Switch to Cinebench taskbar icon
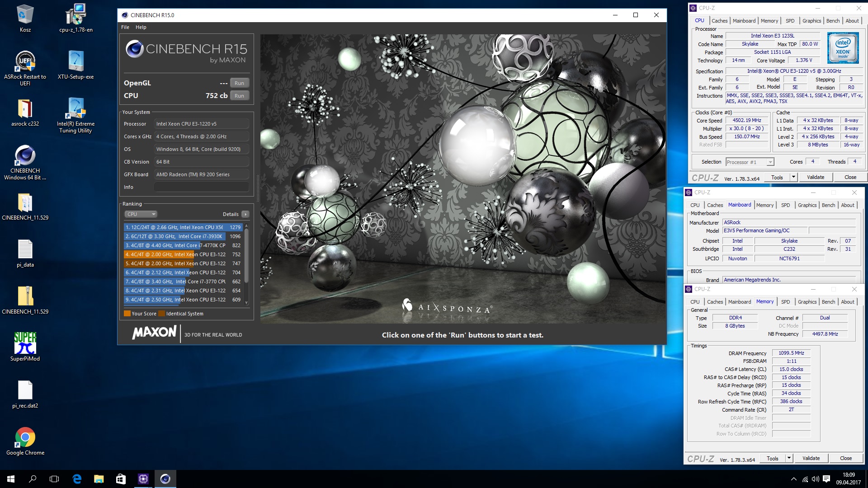The width and height of the screenshot is (868, 488). pos(165,479)
